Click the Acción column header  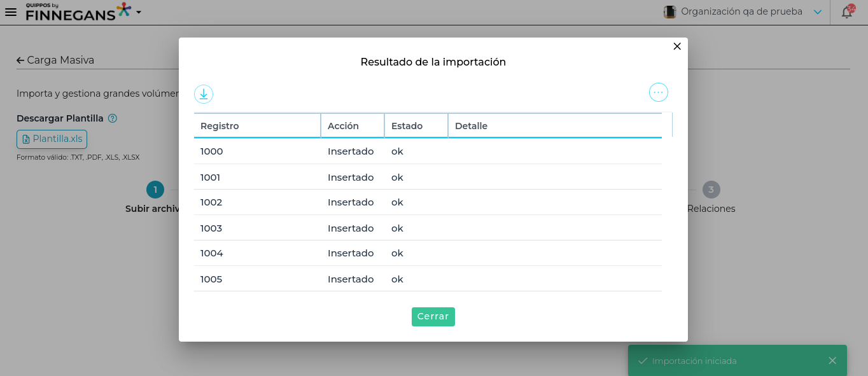[x=343, y=126]
